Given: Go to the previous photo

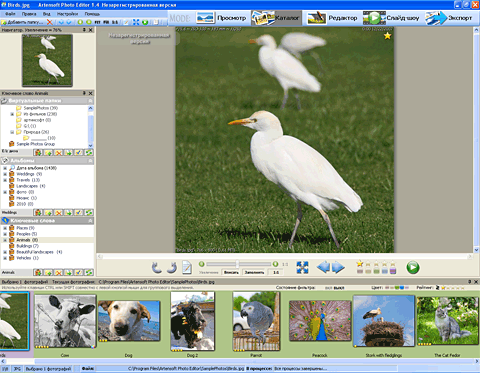Looking at the screenshot, I should [x=323, y=267].
